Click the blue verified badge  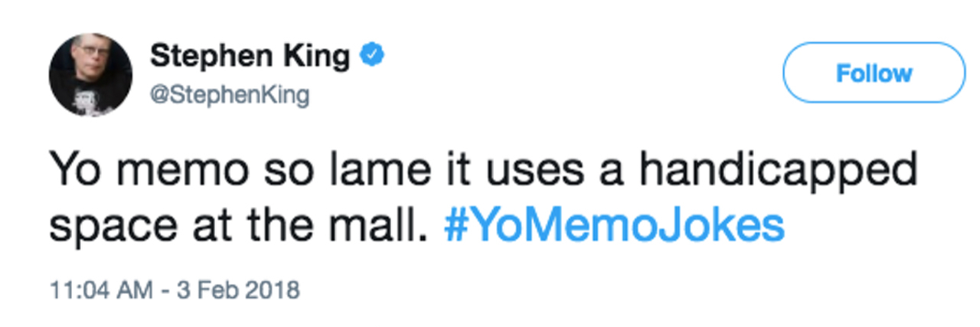[371, 56]
